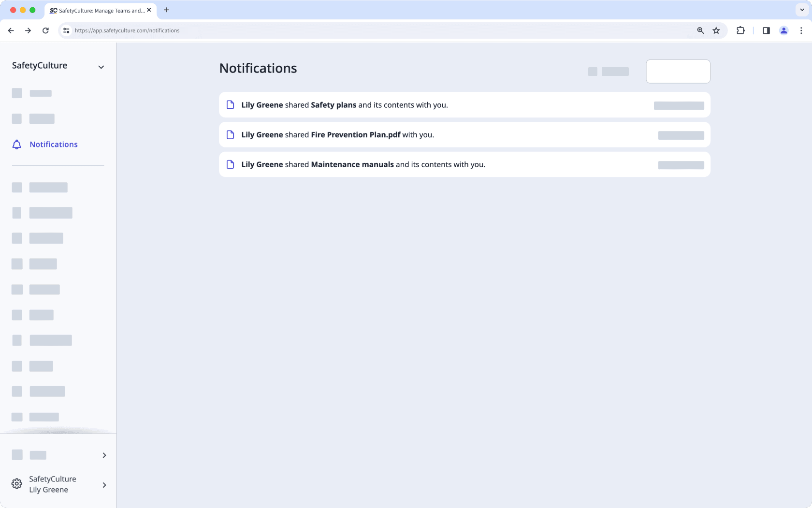Click the magnifier icon in the address bar
This screenshot has height=508, width=812.
click(x=700, y=30)
